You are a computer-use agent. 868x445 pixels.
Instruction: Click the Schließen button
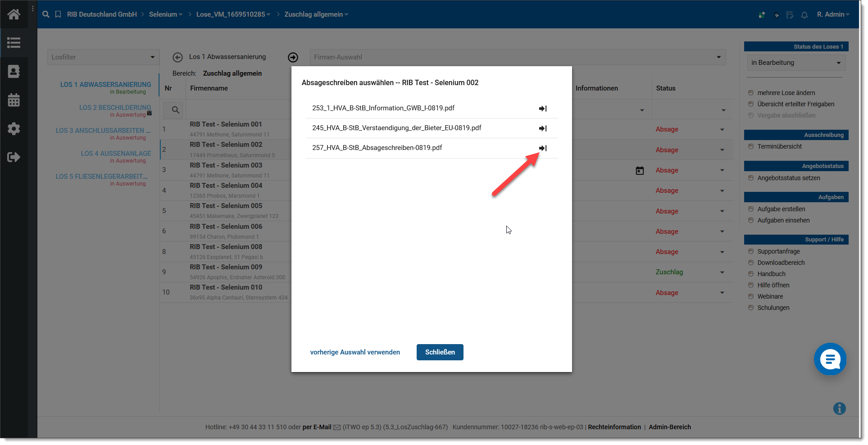[x=440, y=352]
